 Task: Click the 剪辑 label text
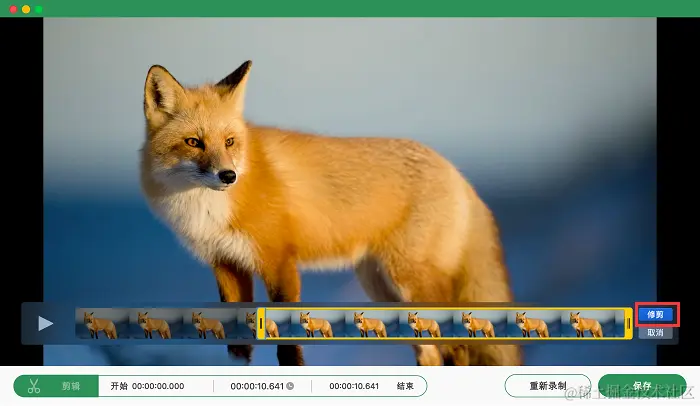point(71,386)
